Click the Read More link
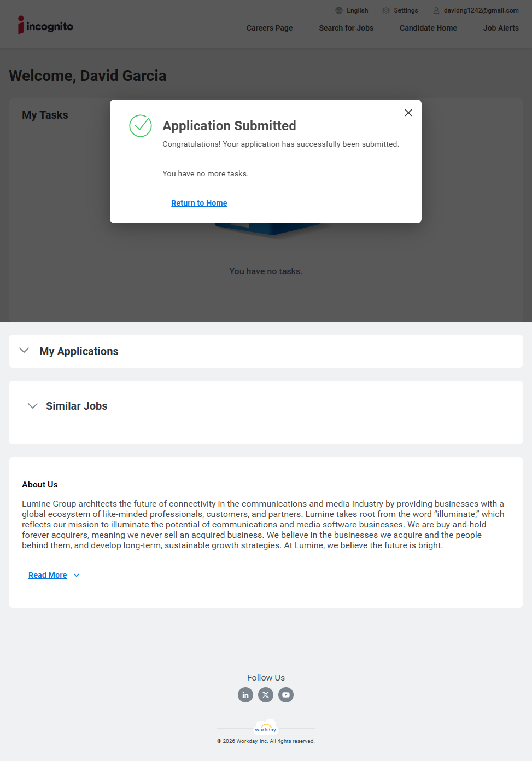 (48, 575)
